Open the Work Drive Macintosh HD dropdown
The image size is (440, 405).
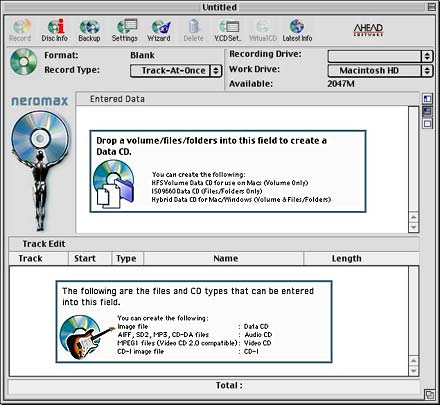click(380, 71)
